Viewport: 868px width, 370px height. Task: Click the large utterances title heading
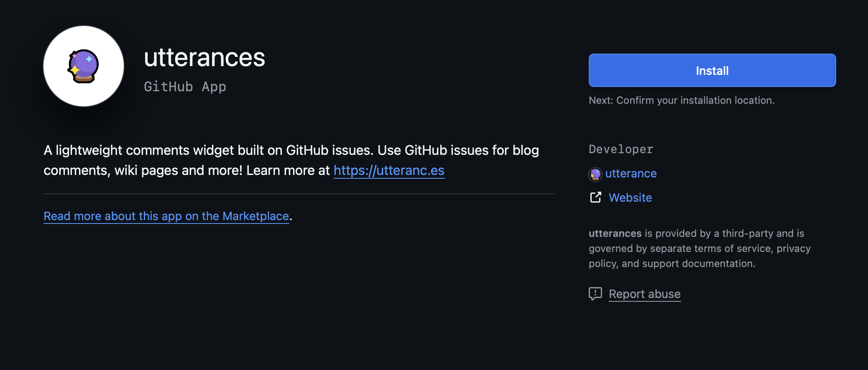pyautogui.click(x=204, y=57)
